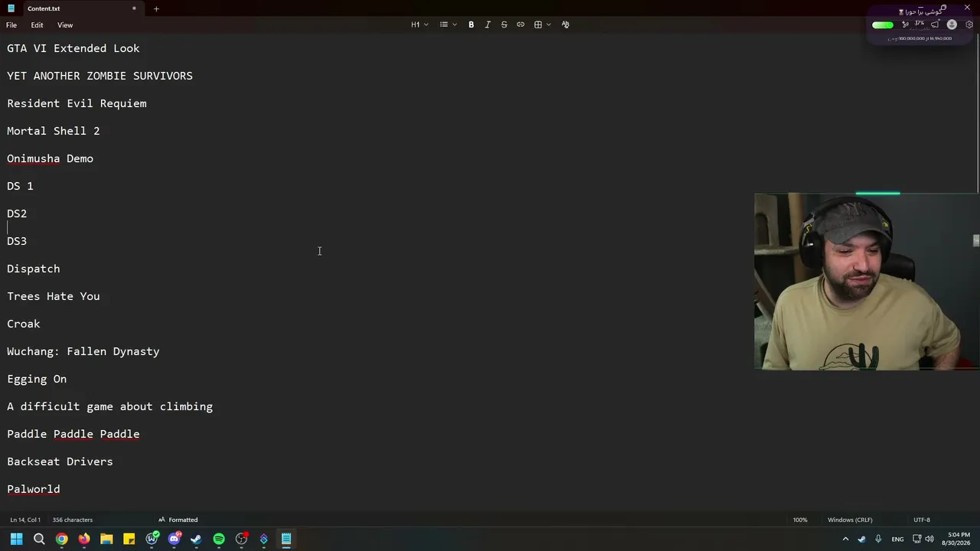Open Spotify from the taskbar
Screen dimensions: 980x551
click(x=219, y=539)
